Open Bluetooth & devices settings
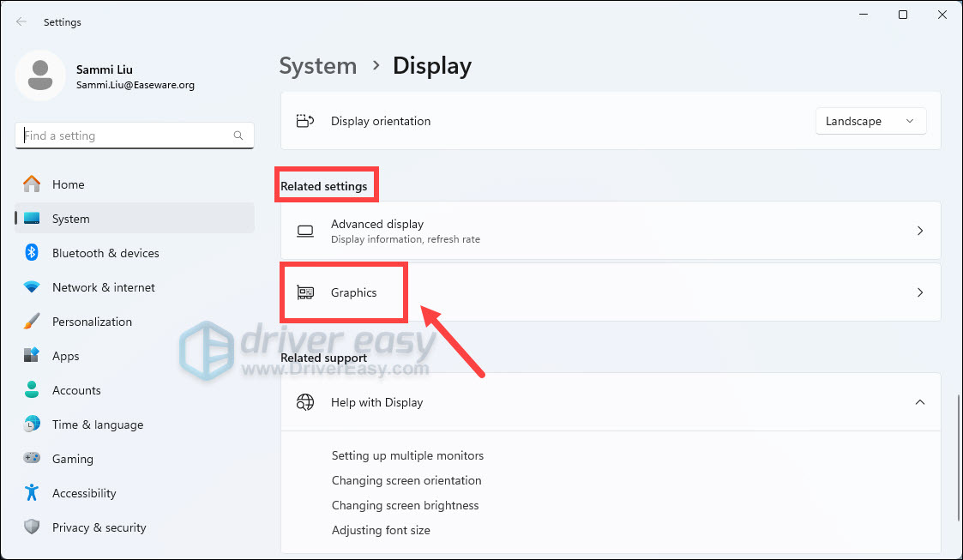 point(32,252)
